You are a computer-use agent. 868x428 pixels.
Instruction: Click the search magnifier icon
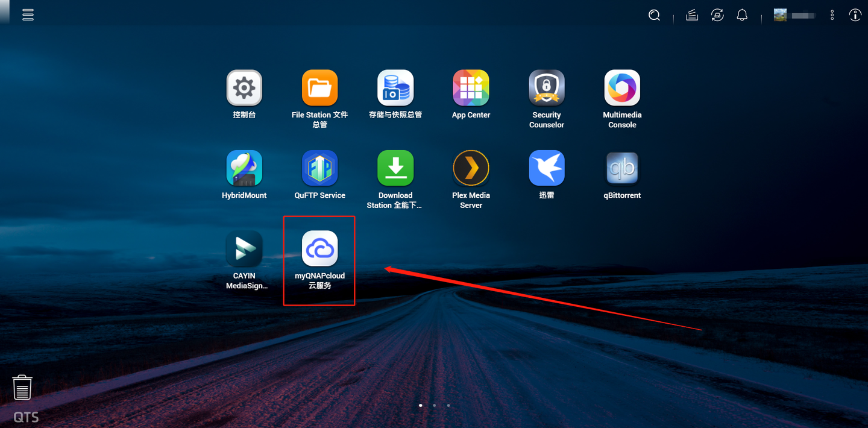click(x=654, y=16)
